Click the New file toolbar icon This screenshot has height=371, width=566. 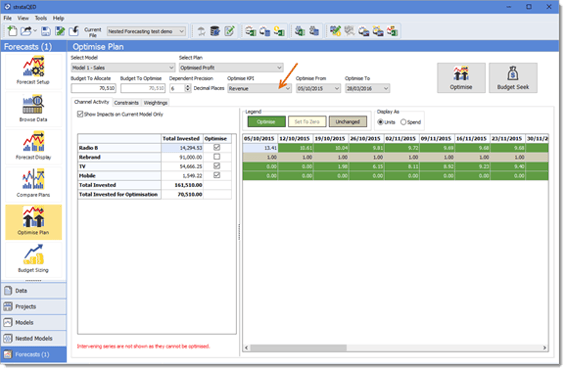12,31
